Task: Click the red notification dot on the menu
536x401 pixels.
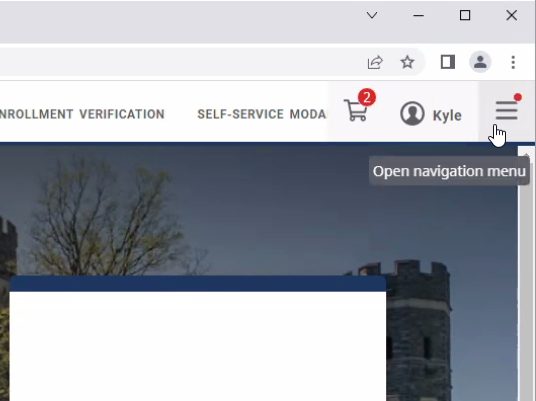Action: point(518,97)
